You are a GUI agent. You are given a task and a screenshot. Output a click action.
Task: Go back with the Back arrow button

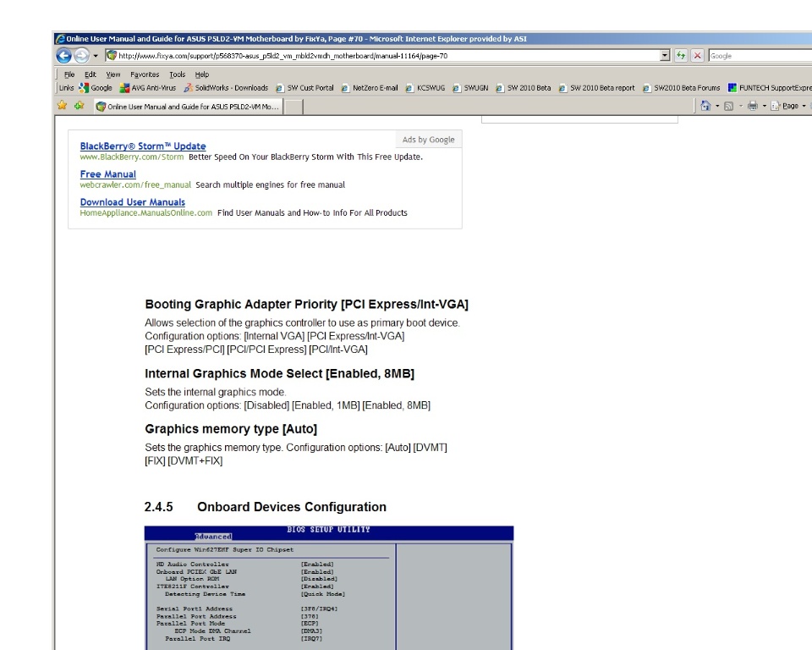[x=63, y=56]
